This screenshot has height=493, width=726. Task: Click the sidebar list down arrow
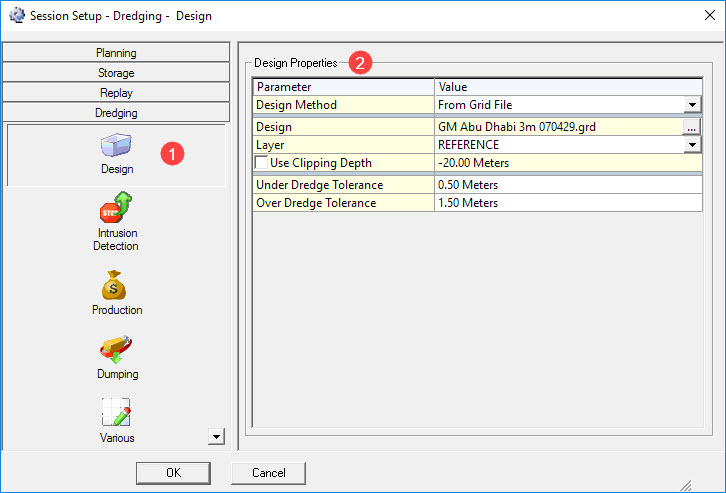pyautogui.click(x=216, y=437)
